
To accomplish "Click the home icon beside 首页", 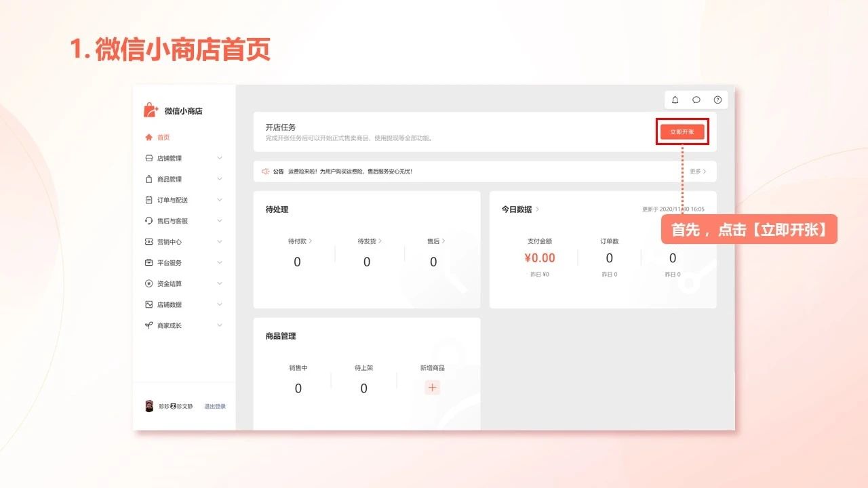I will point(149,137).
